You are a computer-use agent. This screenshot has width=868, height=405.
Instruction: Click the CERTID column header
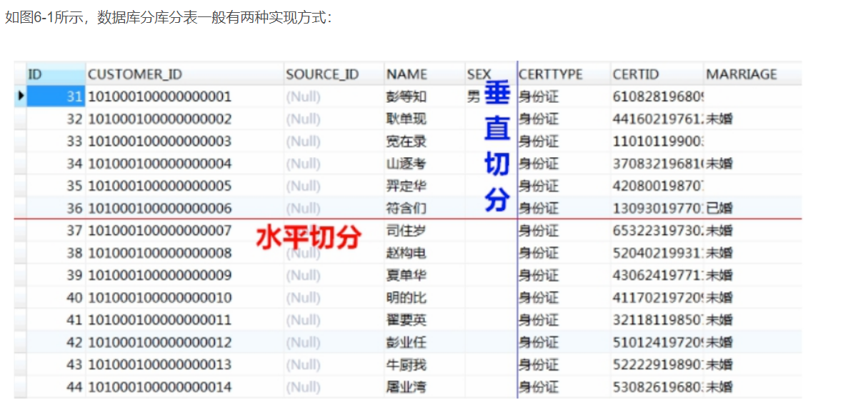pyautogui.click(x=657, y=74)
